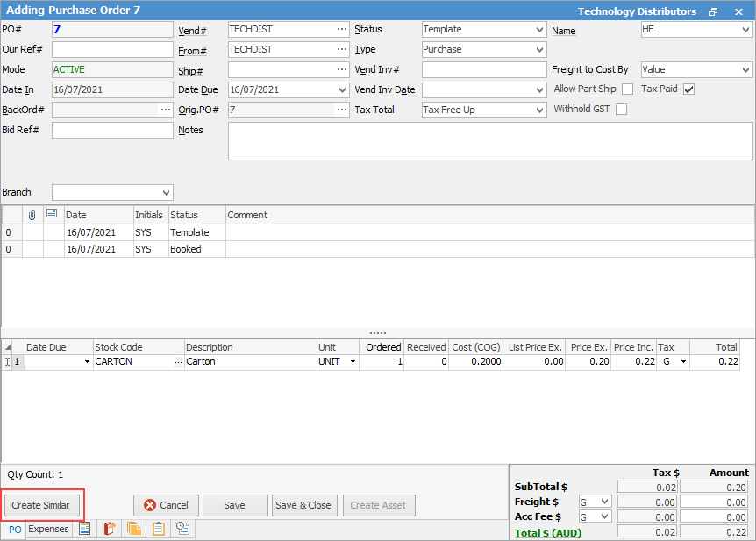Click the Stock Code ellipsis for CARTON
This screenshot has height=541, width=756.
click(x=179, y=362)
